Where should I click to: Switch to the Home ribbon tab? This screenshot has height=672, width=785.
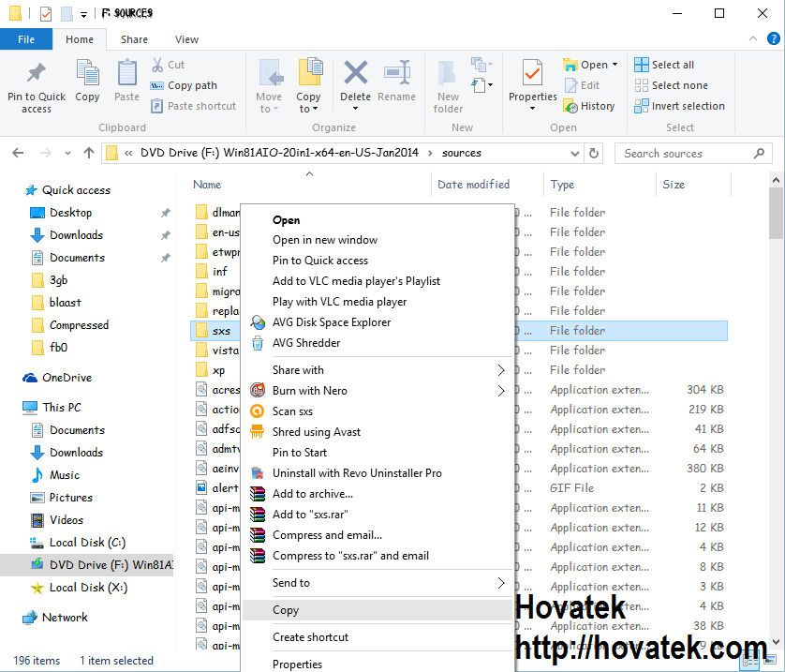tap(80, 39)
